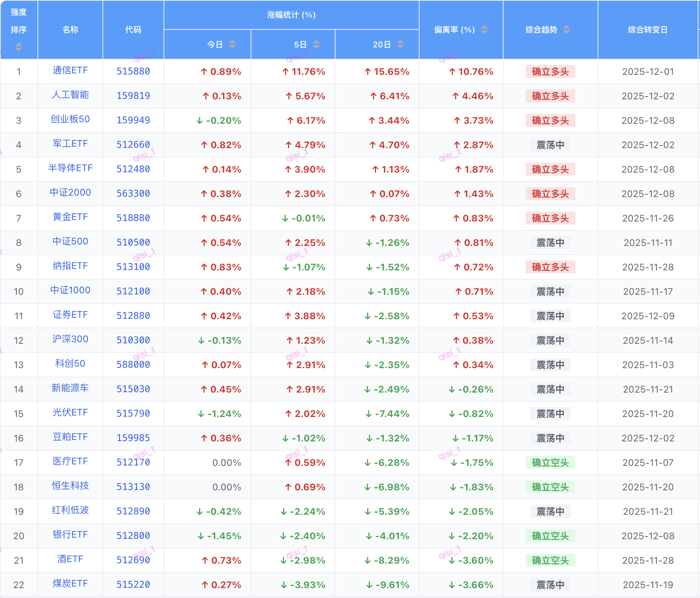
Task: Select the 涨幅统计 (%) header
Action: (x=291, y=15)
